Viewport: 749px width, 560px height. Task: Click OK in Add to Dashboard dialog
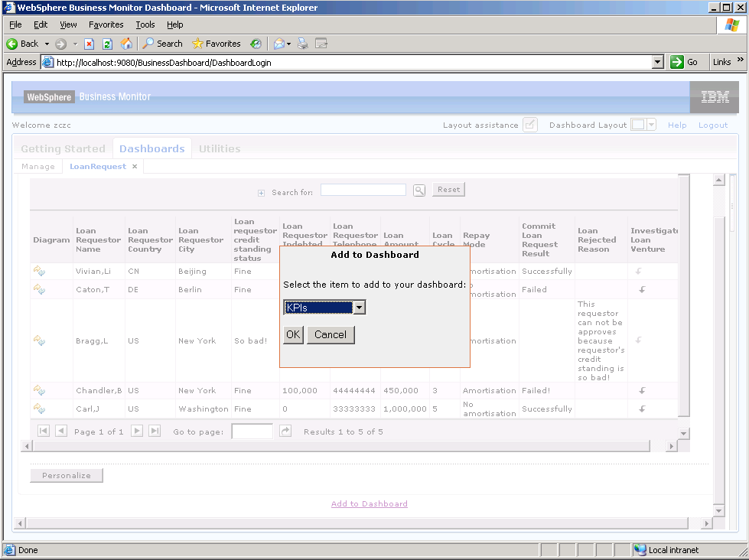[293, 334]
